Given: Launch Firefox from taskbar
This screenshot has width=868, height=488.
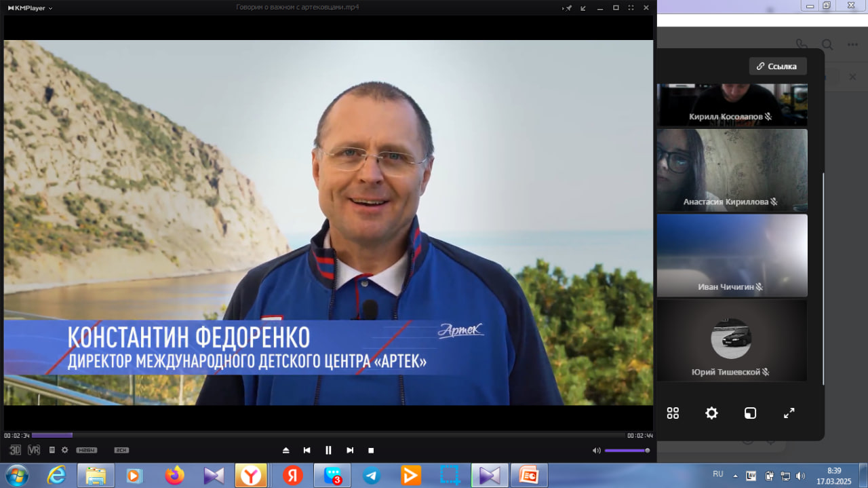Looking at the screenshot, I should (x=174, y=476).
